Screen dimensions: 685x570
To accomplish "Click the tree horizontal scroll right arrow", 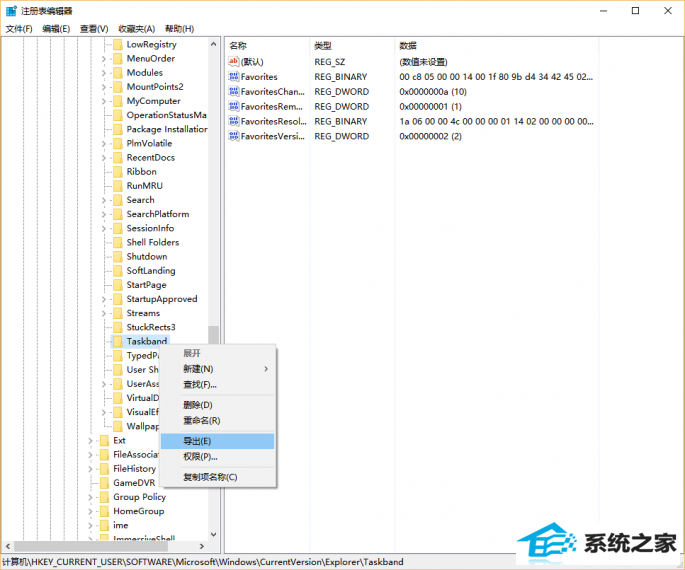I will [202, 546].
